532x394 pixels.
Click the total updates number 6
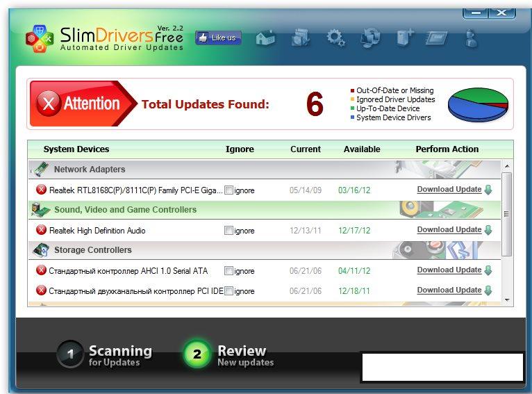point(315,104)
